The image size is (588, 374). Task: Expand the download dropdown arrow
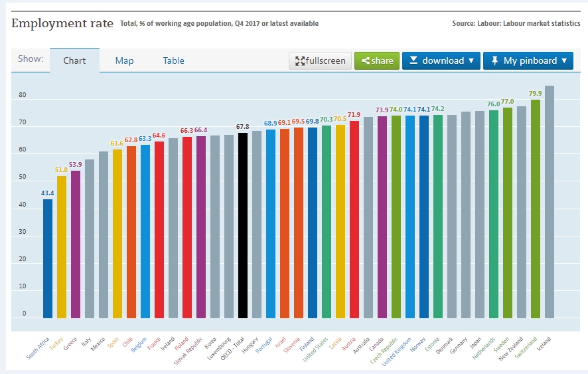pos(471,60)
